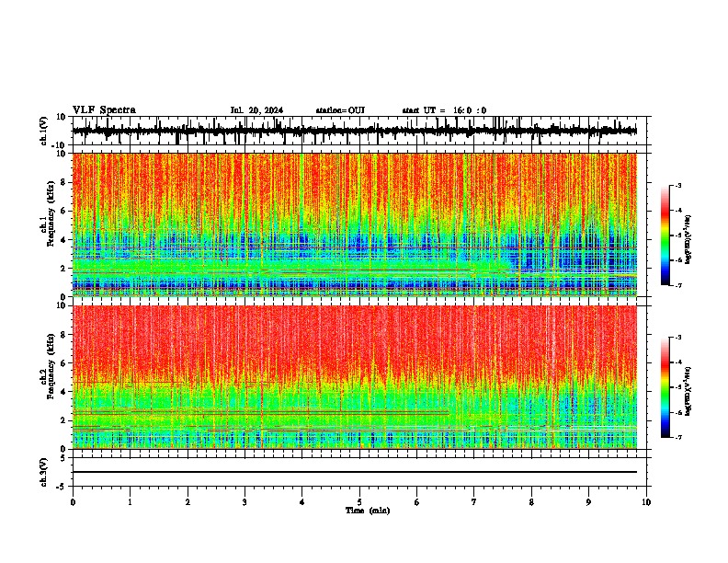Click the "6" kHz tick on ch.1 spectrogram axis

64,211
